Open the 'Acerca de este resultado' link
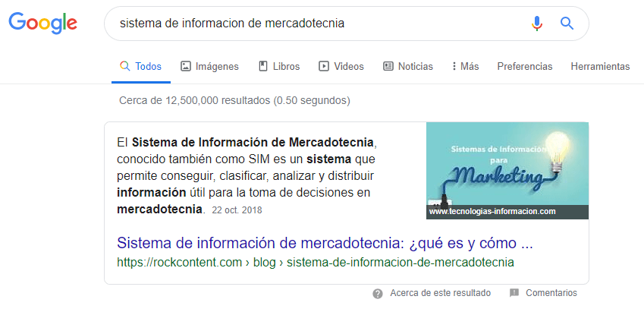 [440, 293]
